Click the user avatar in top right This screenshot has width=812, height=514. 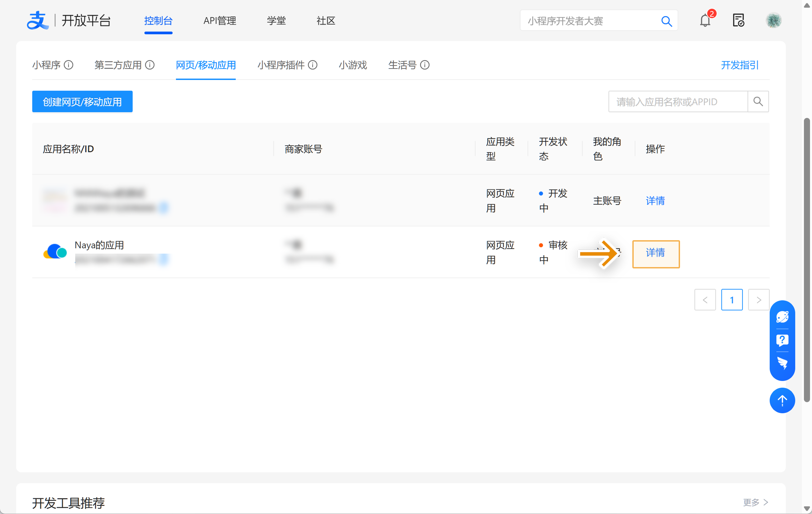point(773,20)
